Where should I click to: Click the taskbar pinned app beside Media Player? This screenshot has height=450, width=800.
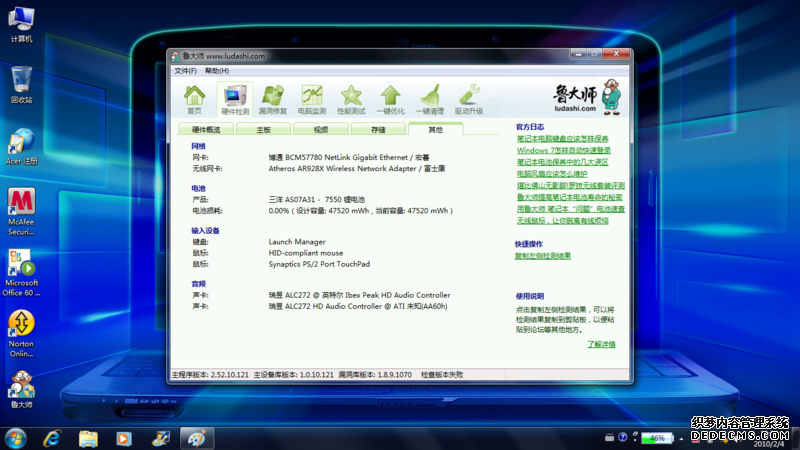(x=160, y=438)
